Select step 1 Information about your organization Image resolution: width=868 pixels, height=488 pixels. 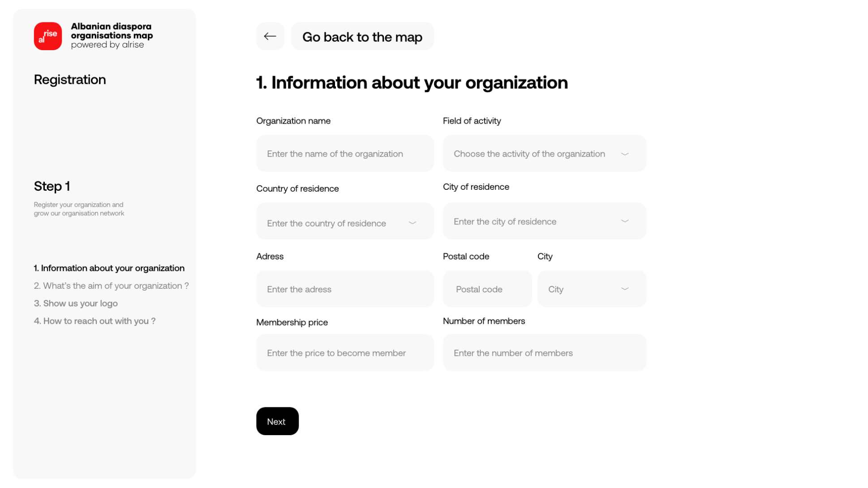point(109,268)
